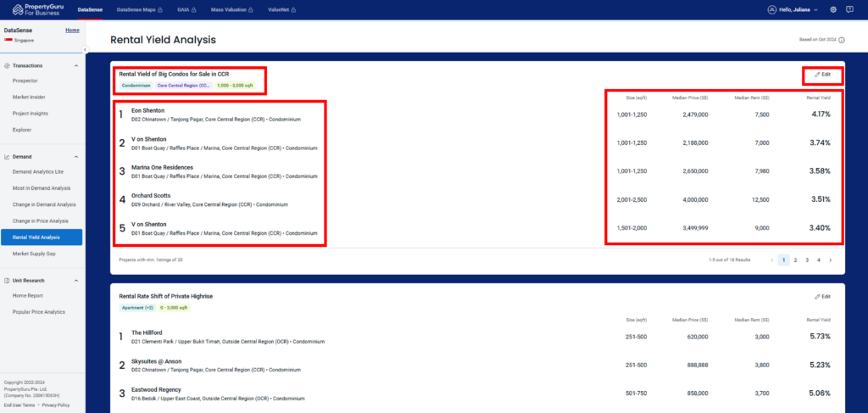Open the Hello, Juliana account dropdown

tap(793, 10)
